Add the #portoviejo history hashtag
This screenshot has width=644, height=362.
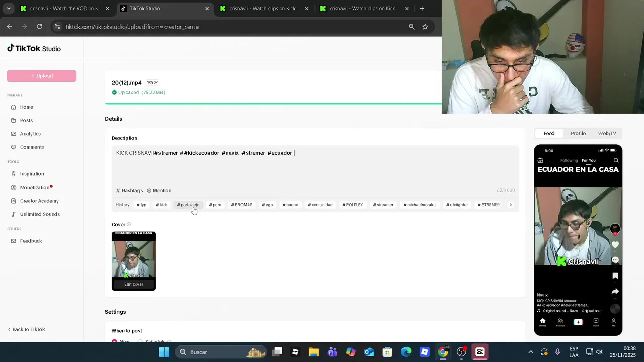[188, 205]
